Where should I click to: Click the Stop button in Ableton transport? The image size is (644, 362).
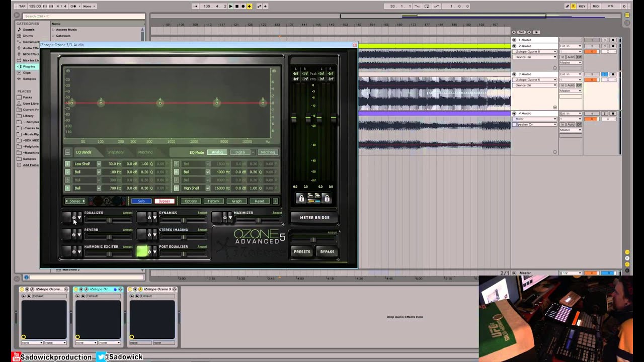(x=236, y=6)
